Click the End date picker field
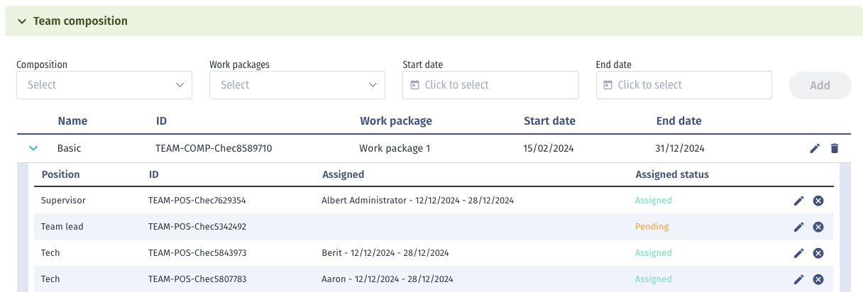Image resolution: width=868 pixels, height=292 pixels. [x=683, y=85]
